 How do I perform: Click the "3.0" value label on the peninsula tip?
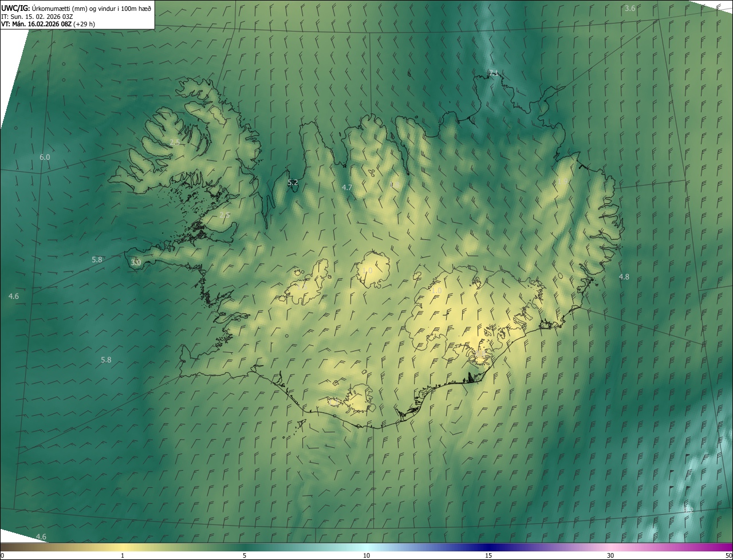(x=136, y=262)
